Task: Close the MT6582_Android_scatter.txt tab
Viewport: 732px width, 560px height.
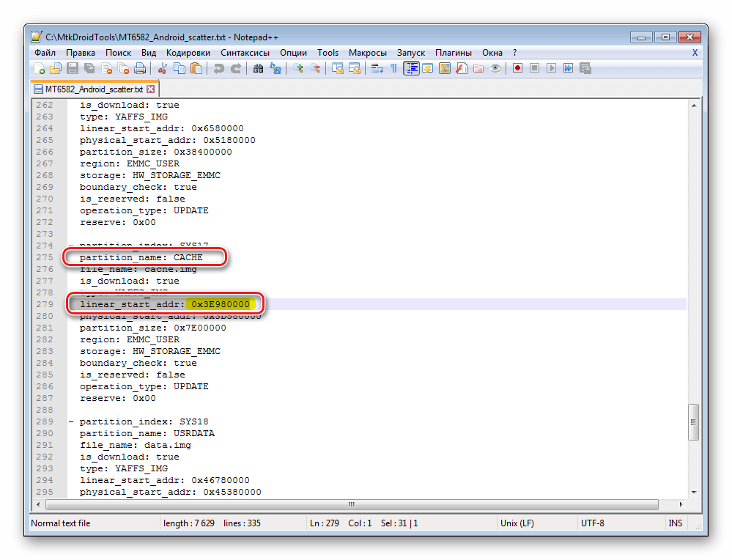Action: pos(150,89)
